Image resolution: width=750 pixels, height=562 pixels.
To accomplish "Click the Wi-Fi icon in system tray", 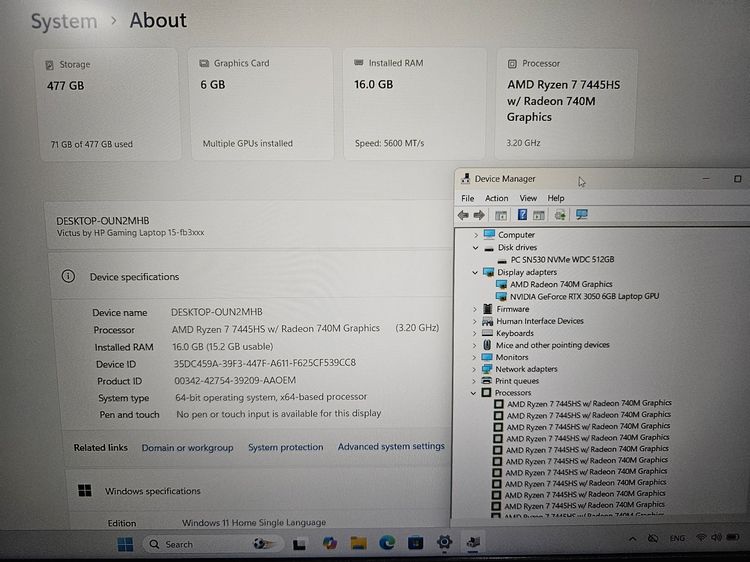I will pos(701,538).
